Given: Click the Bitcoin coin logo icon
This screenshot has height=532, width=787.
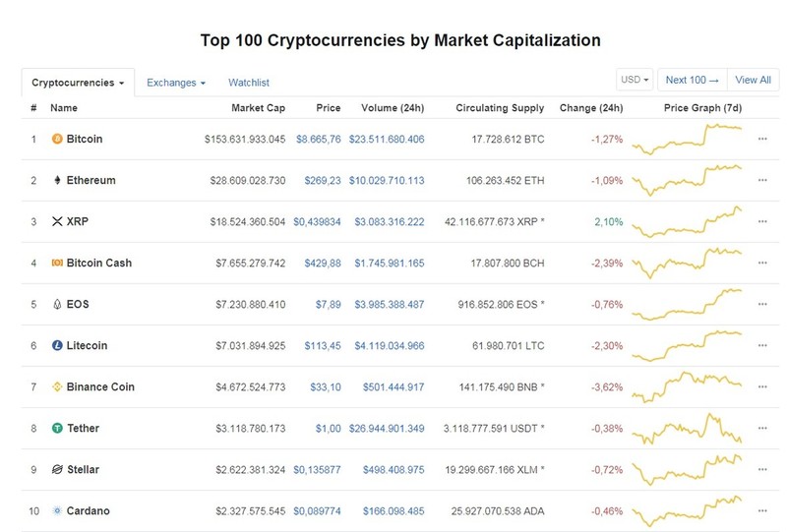Looking at the screenshot, I should point(57,139).
